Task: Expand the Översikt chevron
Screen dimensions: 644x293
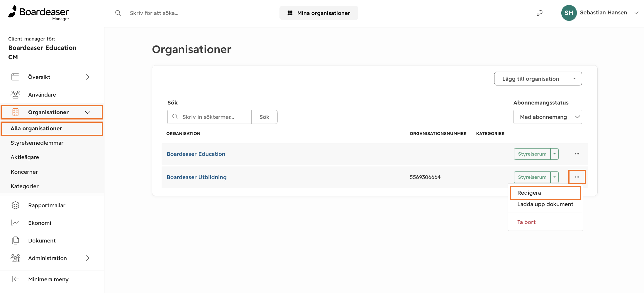Action: click(x=88, y=77)
